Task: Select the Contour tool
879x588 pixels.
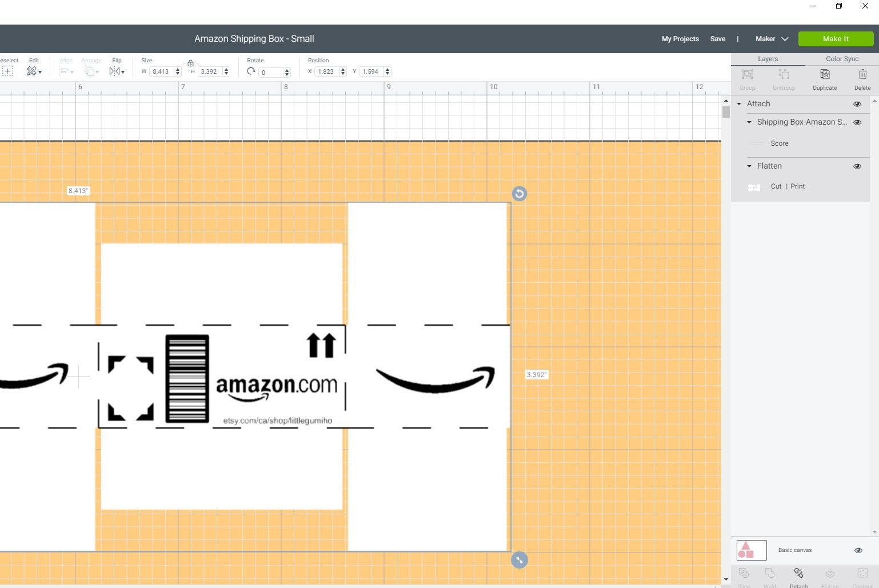Action: (863, 573)
